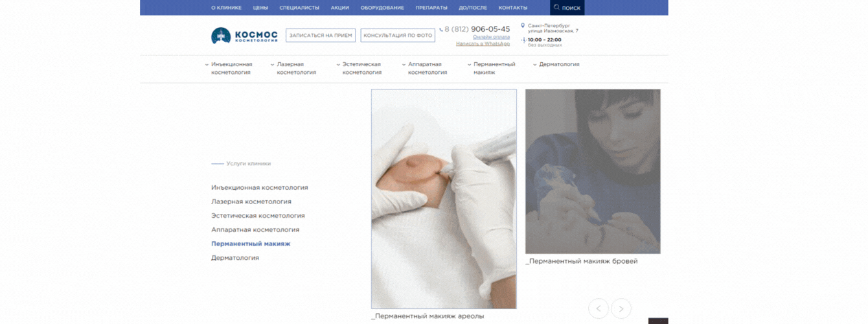Open ПРЕПАРАТЫ in the top menu

tap(431, 8)
